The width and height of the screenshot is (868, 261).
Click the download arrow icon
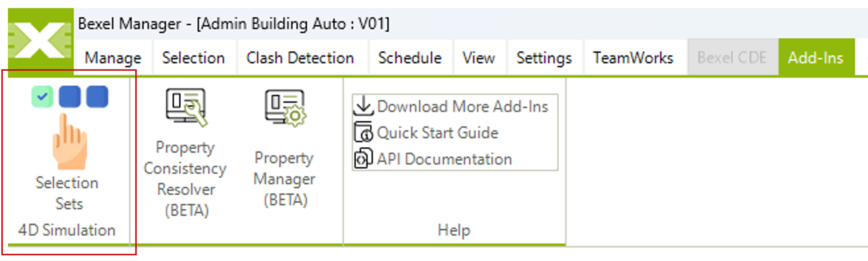click(x=363, y=106)
